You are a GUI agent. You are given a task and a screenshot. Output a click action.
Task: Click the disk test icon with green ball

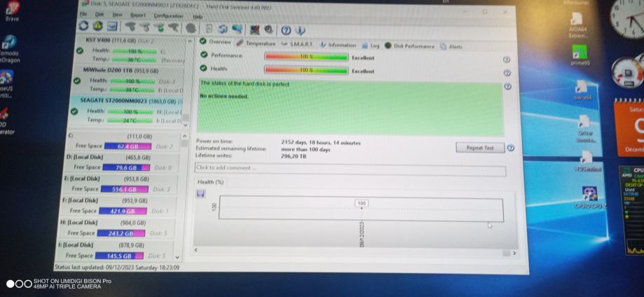[x=159, y=27]
